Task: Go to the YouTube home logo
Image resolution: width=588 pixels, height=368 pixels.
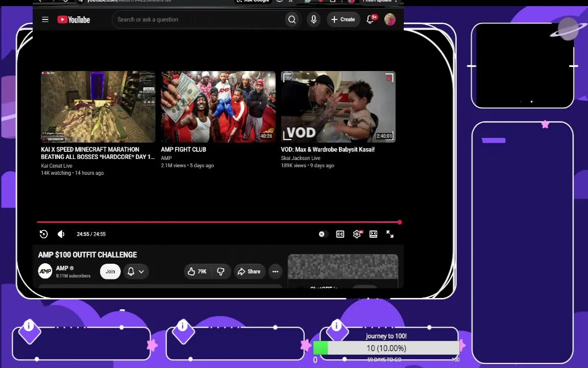Action: [x=73, y=19]
